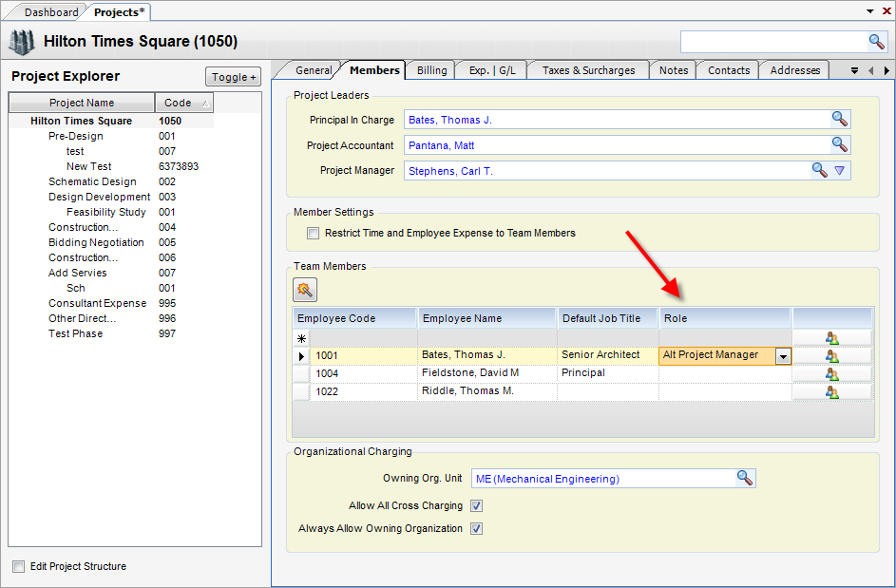The height and width of the screenshot is (588, 896).
Task: Select Bidding Negotiation phase
Action: 96,242
